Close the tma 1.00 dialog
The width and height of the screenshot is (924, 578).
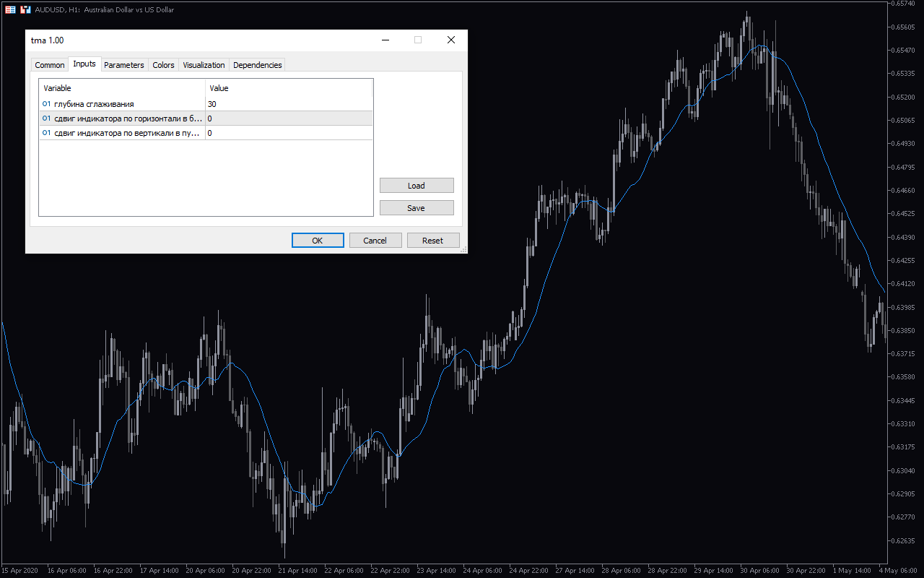(451, 40)
